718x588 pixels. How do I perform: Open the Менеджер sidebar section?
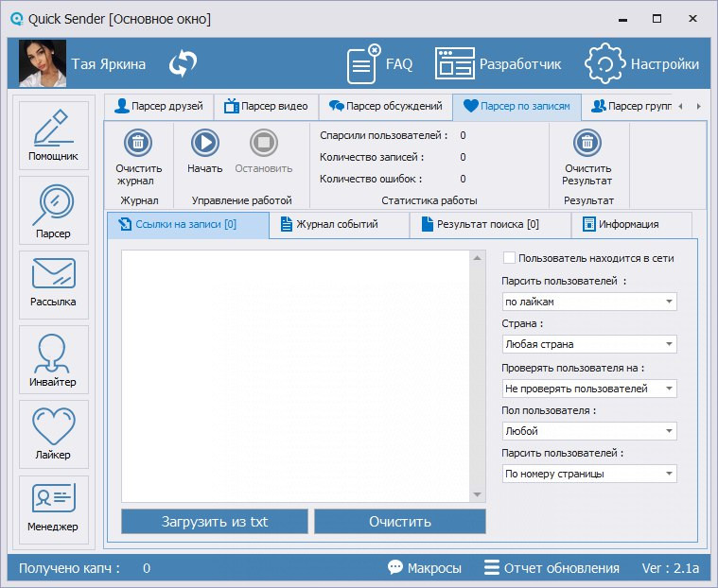(54, 508)
